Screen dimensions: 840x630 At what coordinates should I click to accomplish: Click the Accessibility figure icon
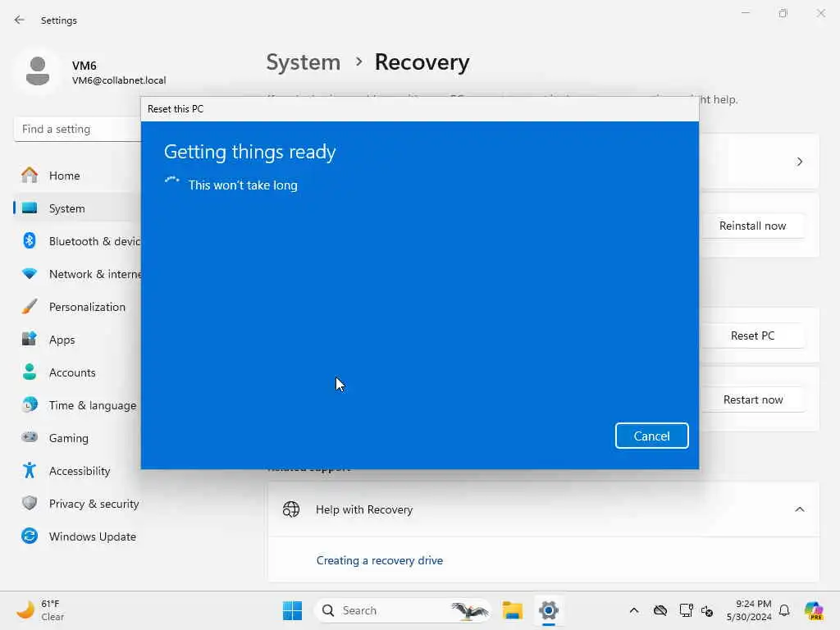[30, 470]
